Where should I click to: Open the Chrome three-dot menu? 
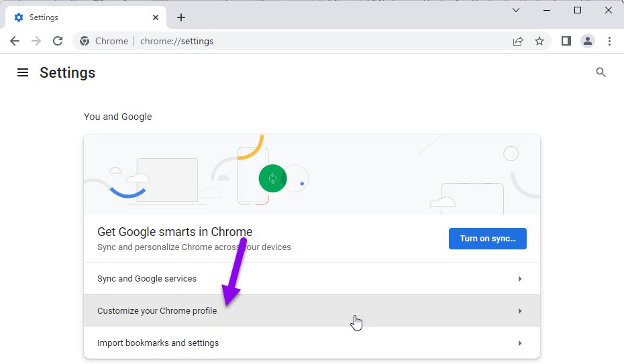[609, 41]
